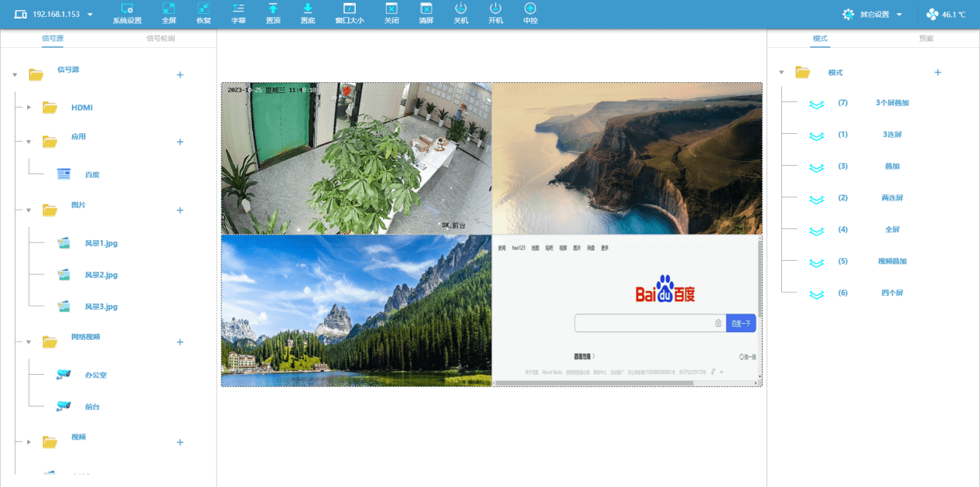Screen dimensions: 980x487
Task: Turn off display with 关机 power icon
Action: [x=461, y=13]
